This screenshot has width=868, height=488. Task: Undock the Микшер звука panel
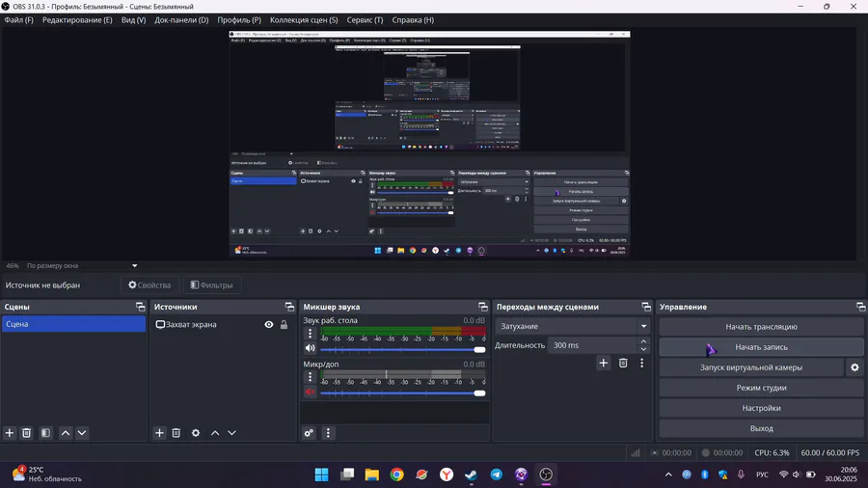(x=483, y=307)
